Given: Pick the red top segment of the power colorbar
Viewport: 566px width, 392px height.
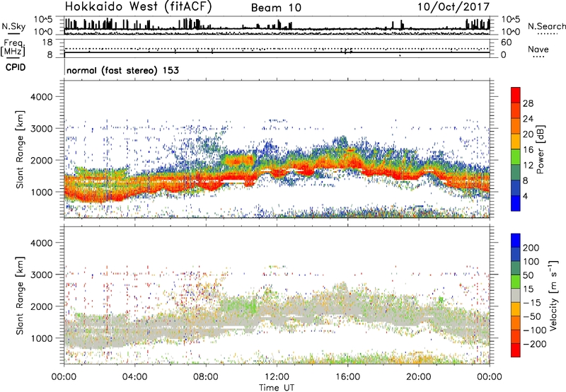Looking at the screenshot, I should click(516, 96).
